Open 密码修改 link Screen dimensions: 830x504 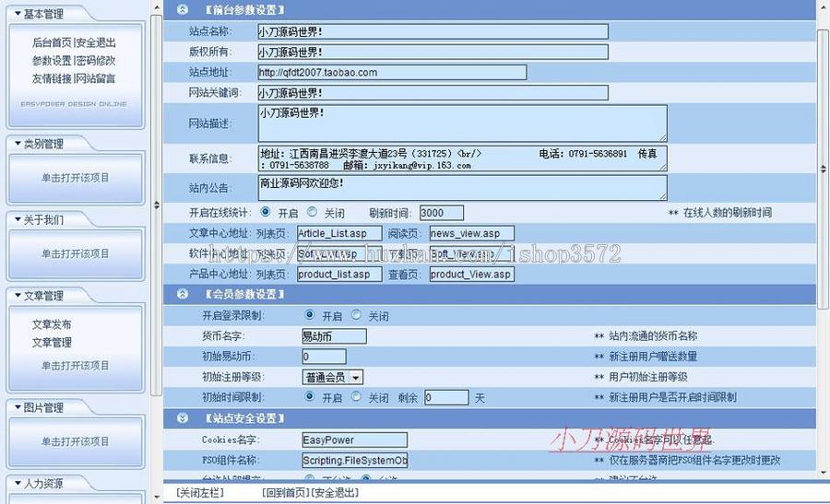[x=96, y=60]
